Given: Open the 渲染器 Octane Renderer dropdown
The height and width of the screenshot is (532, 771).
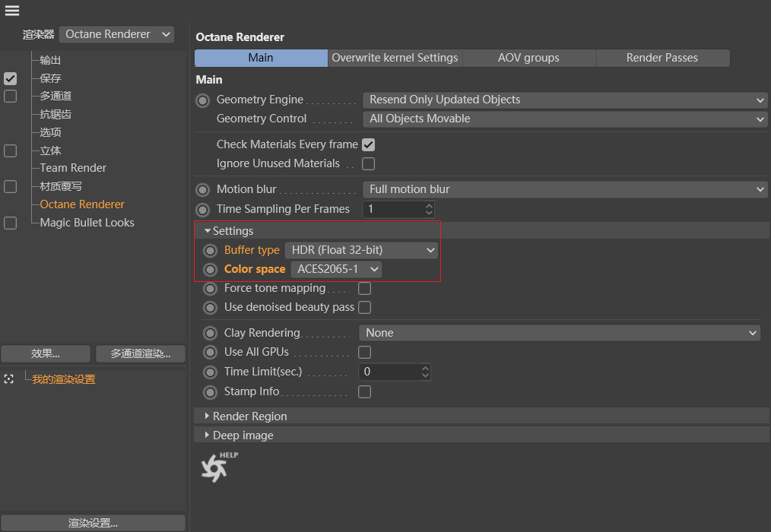Looking at the screenshot, I should click(116, 34).
